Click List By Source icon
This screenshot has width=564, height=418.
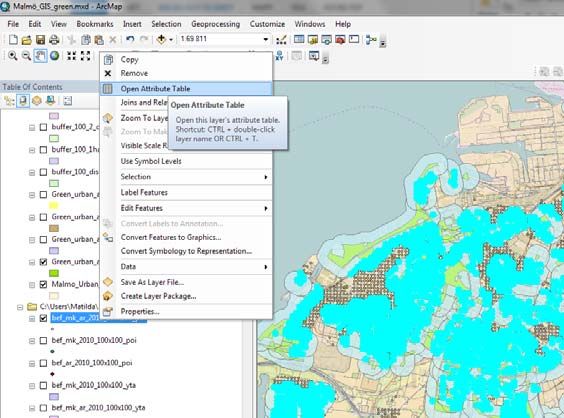click(x=23, y=101)
